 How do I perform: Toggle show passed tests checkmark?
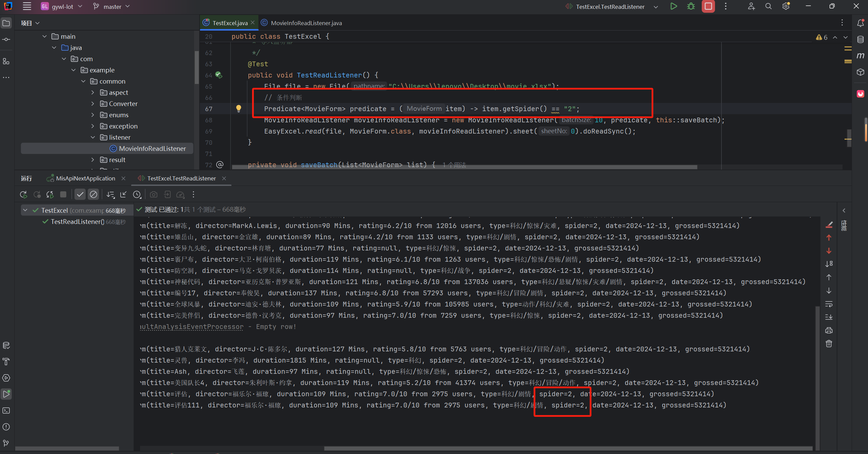[x=80, y=194]
